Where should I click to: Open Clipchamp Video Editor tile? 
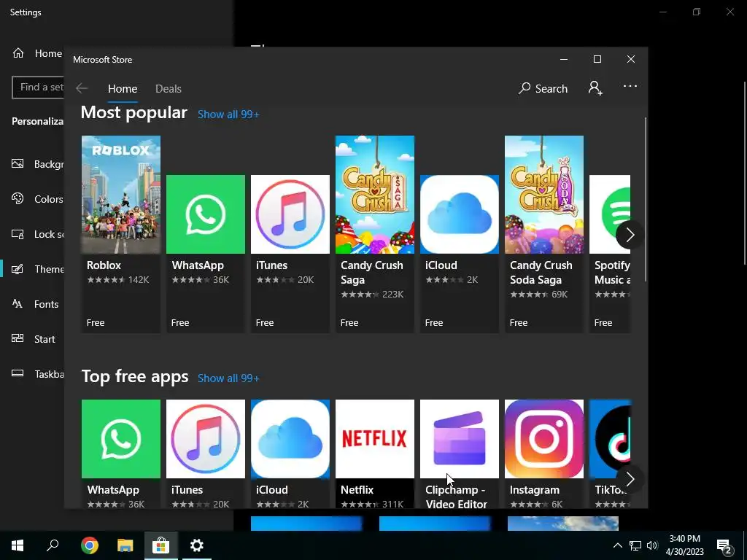(460, 454)
